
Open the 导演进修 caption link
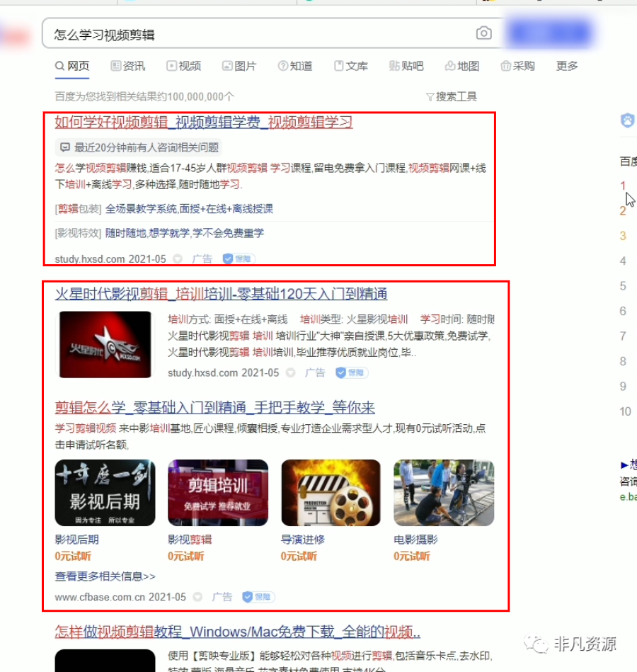[303, 540]
